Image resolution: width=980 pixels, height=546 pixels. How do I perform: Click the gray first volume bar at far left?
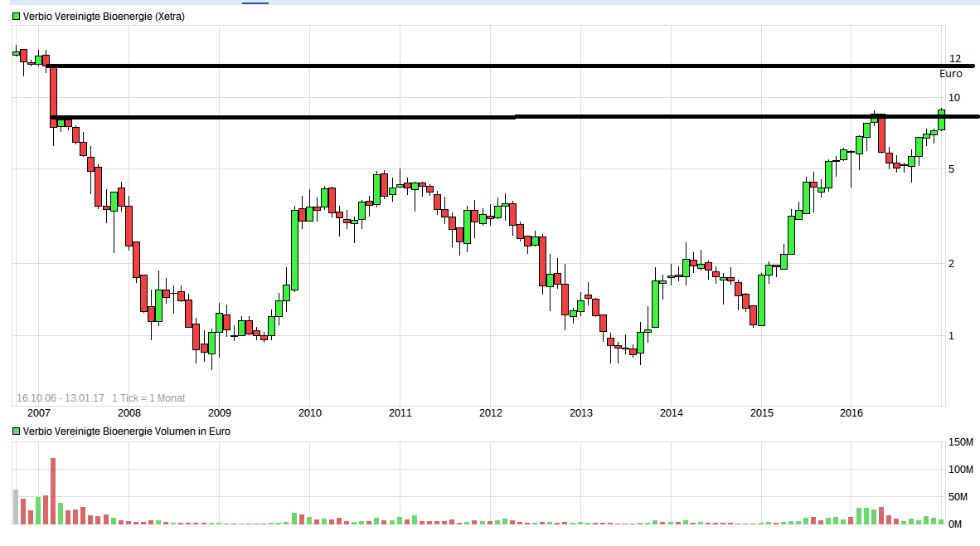click(x=16, y=507)
